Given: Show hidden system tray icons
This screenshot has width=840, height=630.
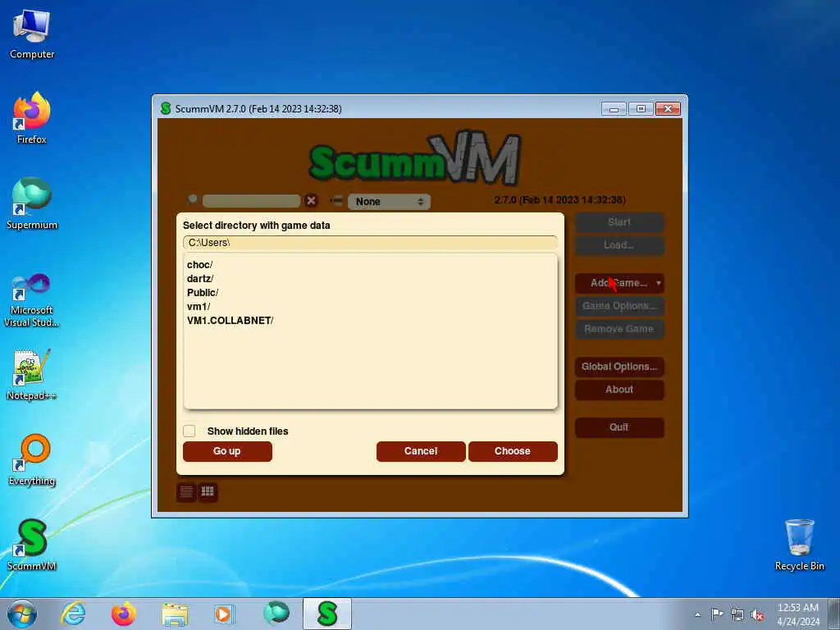Looking at the screenshot, I should pos(697,615).
